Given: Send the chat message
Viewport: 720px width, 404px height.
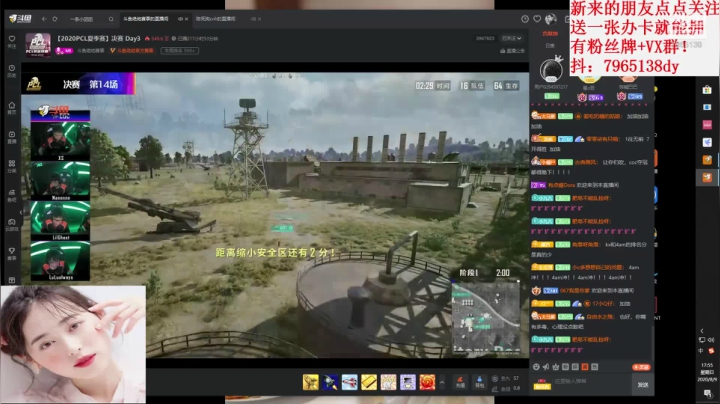Looking at the screenshot, I should pos(642,385).
